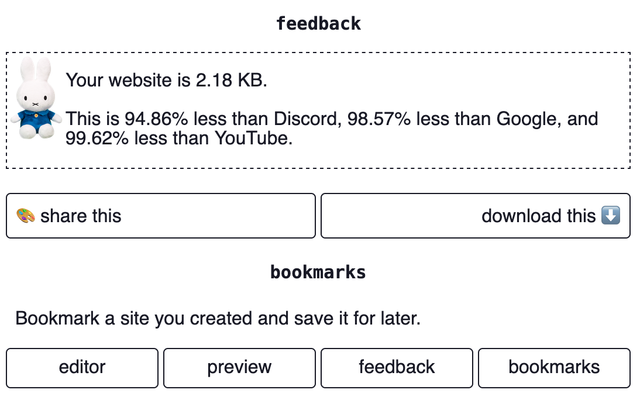This screenshot has height=394, width=640.
Task: Click the 99.62% figure in the feedback
Action: click(97, 138)
